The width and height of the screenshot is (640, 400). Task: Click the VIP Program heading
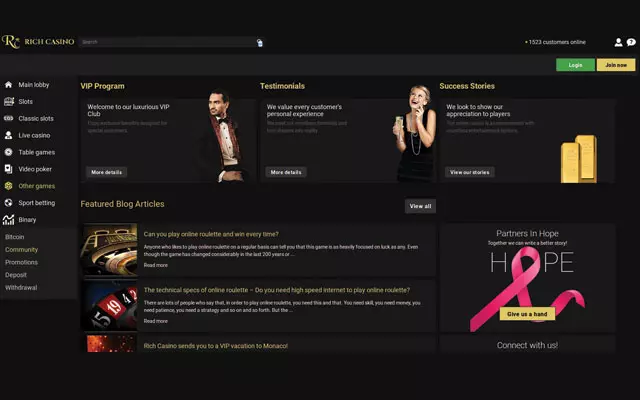(x=102, y=86)
